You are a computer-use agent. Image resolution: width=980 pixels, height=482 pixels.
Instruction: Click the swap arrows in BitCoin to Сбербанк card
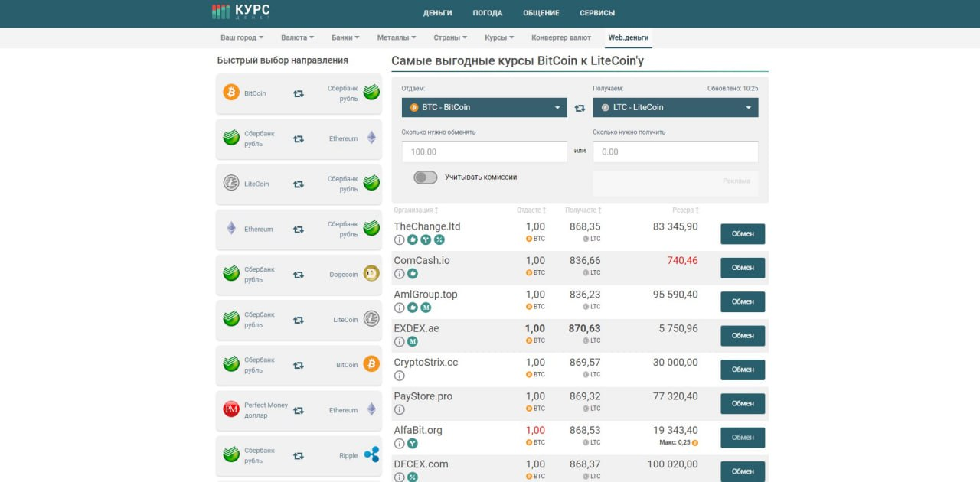[x=299, y=93]
